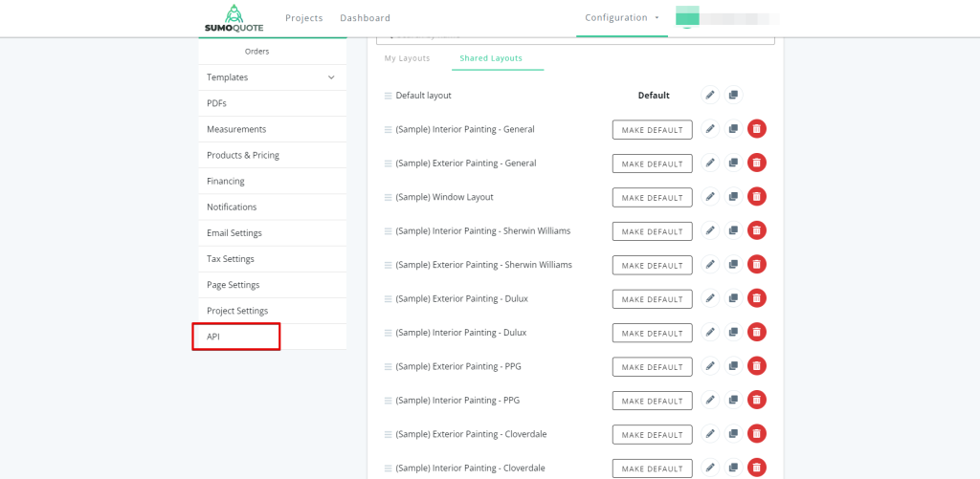Click the edit pencil icon for Default layout
Viewport: 980px width, 479px height.
tap(710, 95)
